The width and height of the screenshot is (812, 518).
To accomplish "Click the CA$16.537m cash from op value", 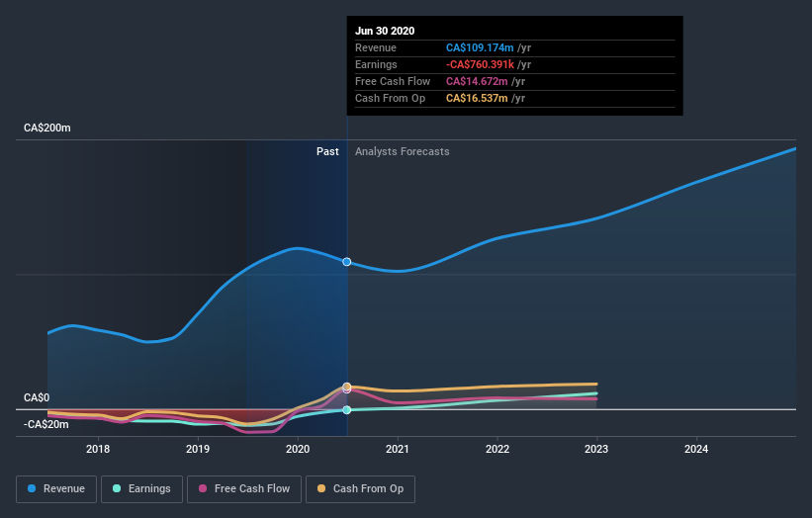I will [x=477, y=98].
